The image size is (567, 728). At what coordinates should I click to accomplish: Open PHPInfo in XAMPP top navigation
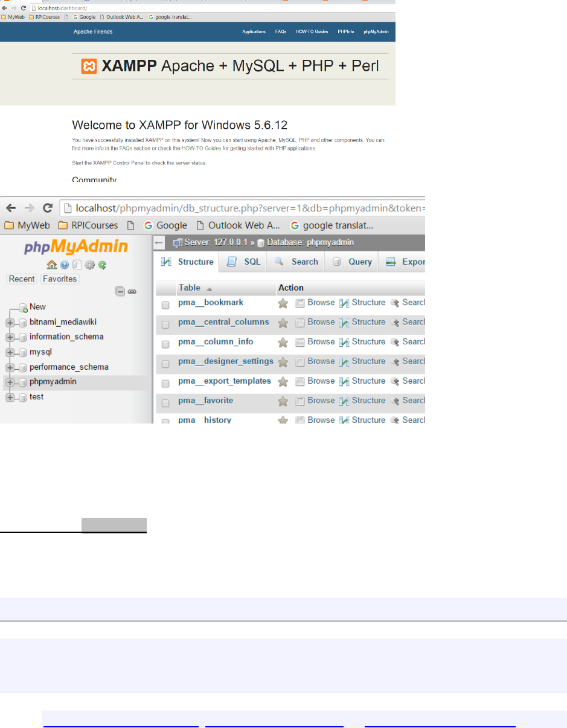click(x=346, y=31)
